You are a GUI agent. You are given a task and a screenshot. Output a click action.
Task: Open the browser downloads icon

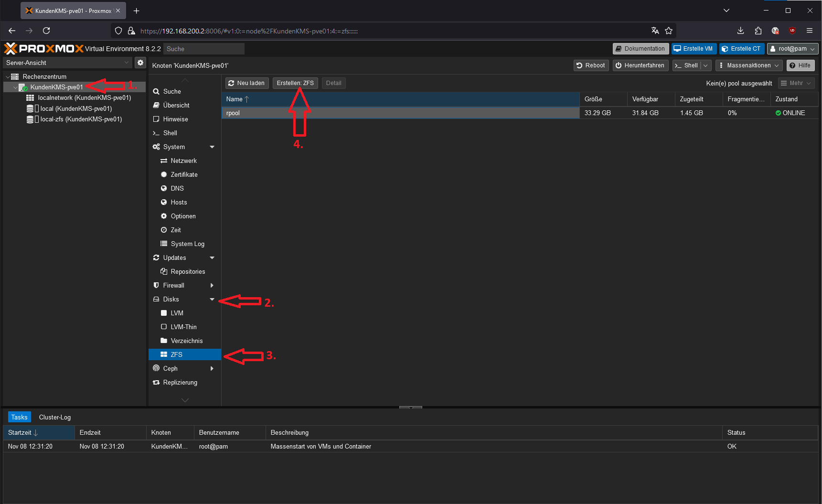740,31
